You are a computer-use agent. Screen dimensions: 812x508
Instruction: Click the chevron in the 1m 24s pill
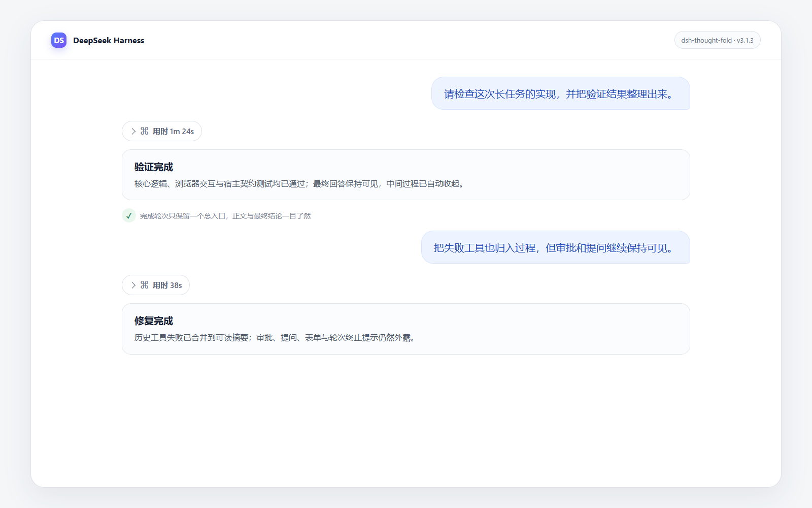point(133,131)
